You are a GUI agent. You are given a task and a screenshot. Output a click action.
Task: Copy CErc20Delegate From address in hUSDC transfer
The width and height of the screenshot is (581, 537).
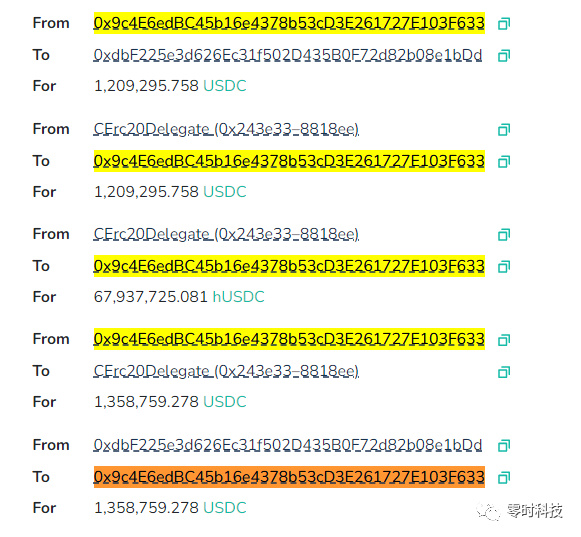[504, 235]
